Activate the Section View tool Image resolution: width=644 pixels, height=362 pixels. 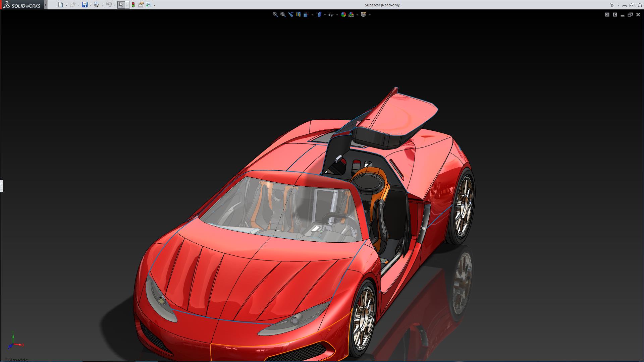(298, 14)
